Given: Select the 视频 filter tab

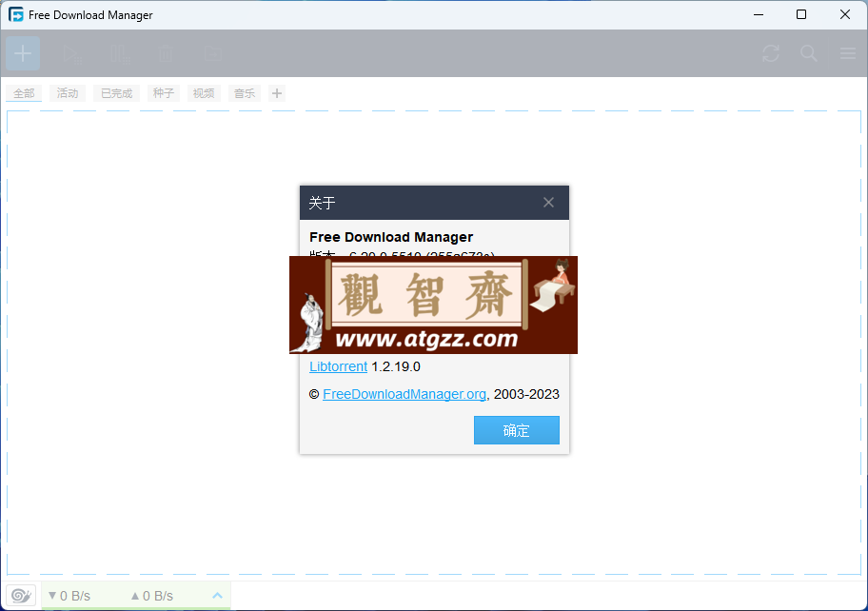Looking at the screenshot, I should [x=204, y=93].
